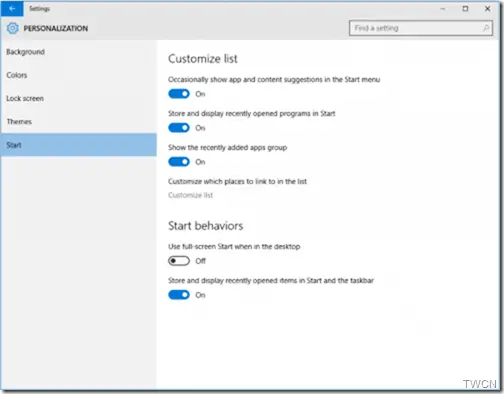
Task: Toggle recently opened programs in Start
Action: tap(179, 128)
